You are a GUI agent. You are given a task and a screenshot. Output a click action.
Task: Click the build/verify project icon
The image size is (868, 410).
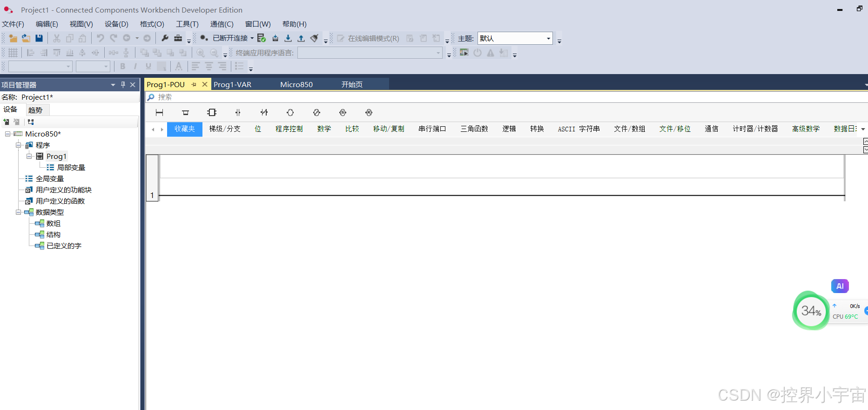point(262,38)
